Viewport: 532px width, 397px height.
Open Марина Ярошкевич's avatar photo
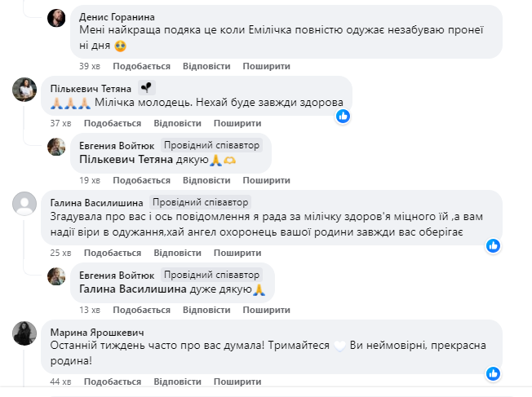coord(24,333)
